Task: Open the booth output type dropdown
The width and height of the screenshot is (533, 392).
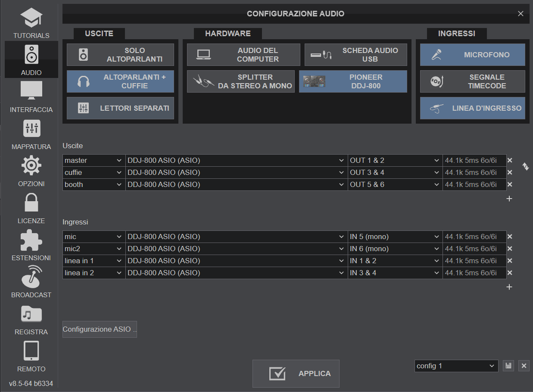Action: point(94,184)
